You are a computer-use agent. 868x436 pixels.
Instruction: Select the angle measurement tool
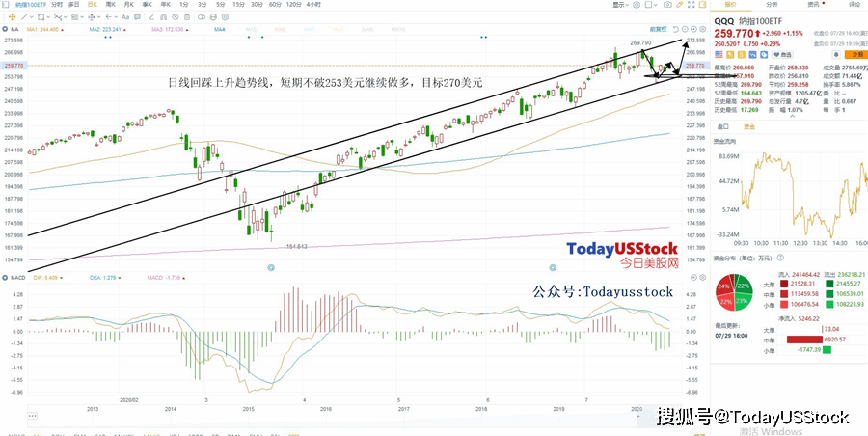tap(151, 17)
